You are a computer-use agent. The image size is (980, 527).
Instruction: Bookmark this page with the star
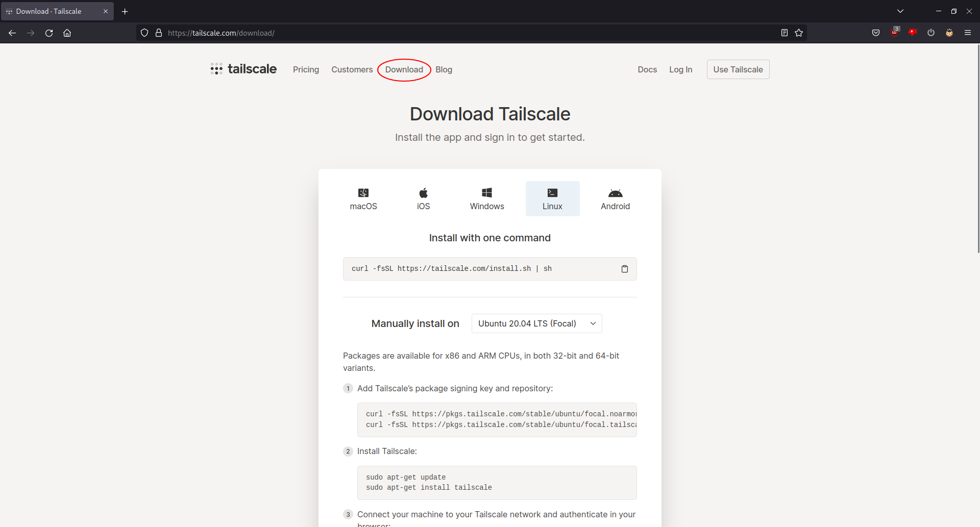tap(799, 33)
